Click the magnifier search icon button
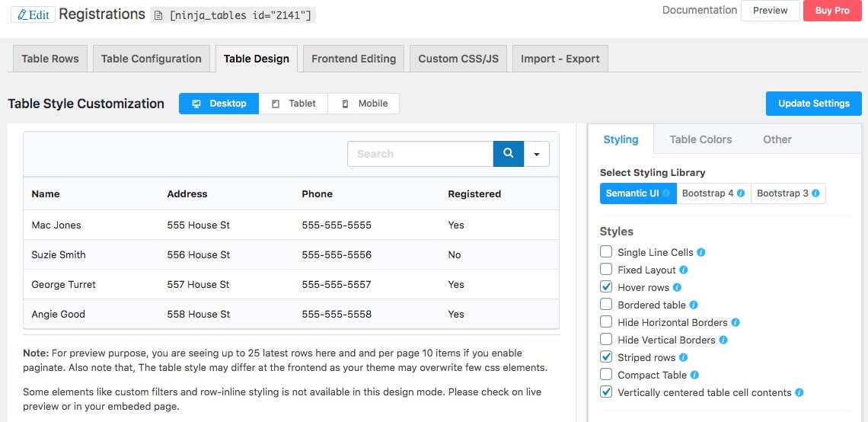This screenshot has width=868, height=422. click(x=508, y=154)
